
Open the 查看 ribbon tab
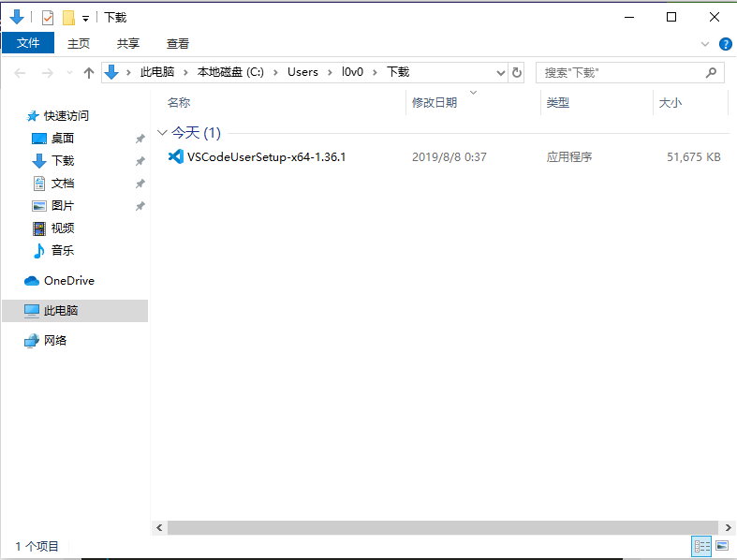pyautogui.click(x=178, y=44)
